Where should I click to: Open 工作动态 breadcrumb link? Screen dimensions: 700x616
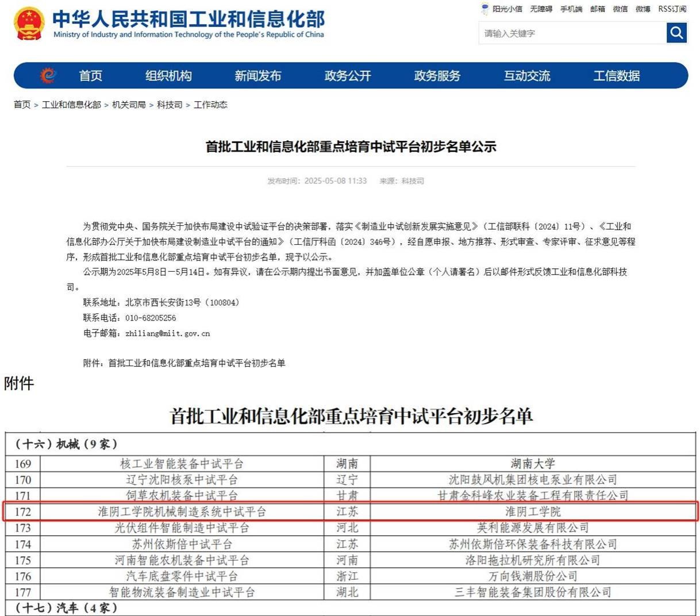pos(210,105)
